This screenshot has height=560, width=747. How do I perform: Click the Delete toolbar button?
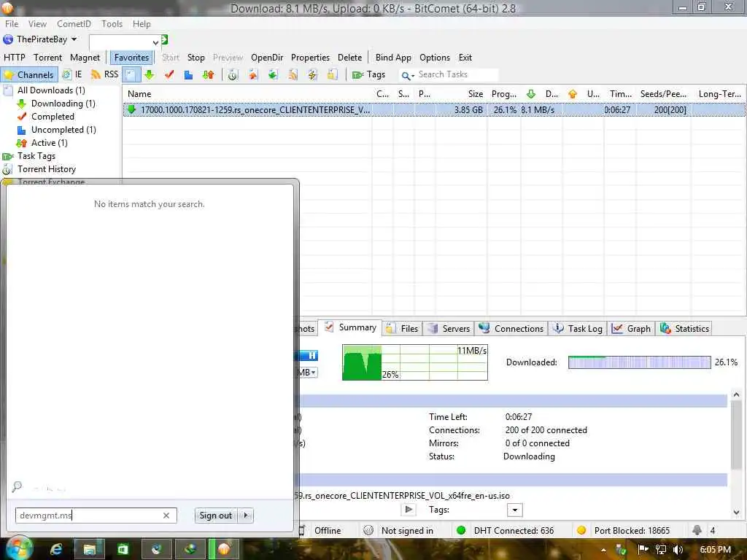[x=349, y=58]
